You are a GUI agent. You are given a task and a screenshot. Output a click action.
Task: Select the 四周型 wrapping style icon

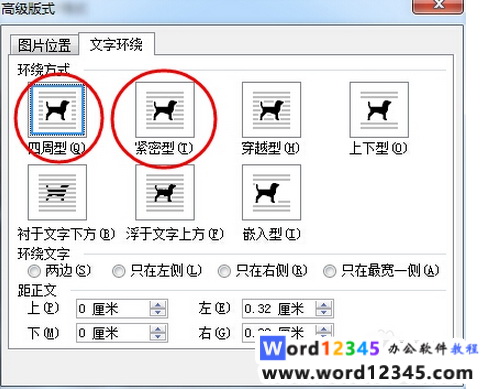coord(57,110)
